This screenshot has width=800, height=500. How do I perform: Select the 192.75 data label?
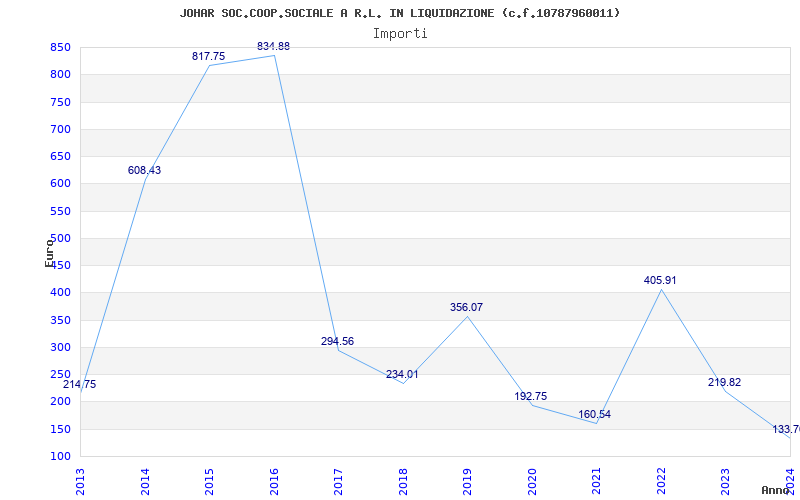coord(531,396)
